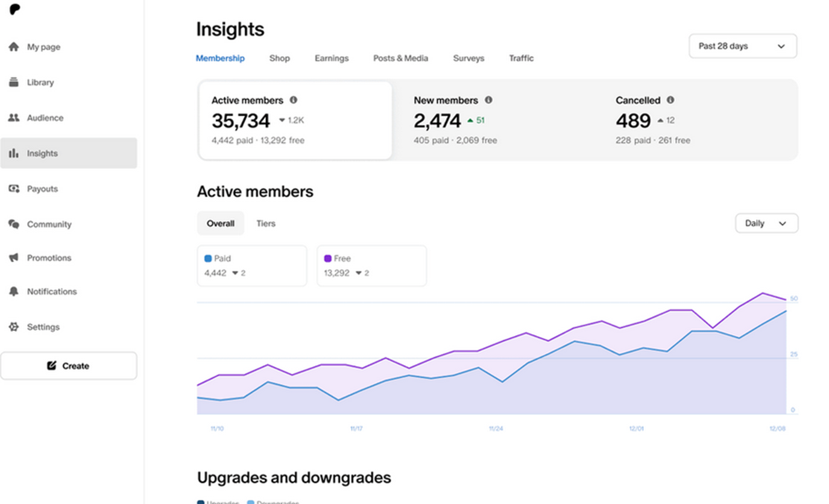The width and height of the screenshot is (829, 504).
Task: Click the Patreon logo icon
Action: [15, 10]
